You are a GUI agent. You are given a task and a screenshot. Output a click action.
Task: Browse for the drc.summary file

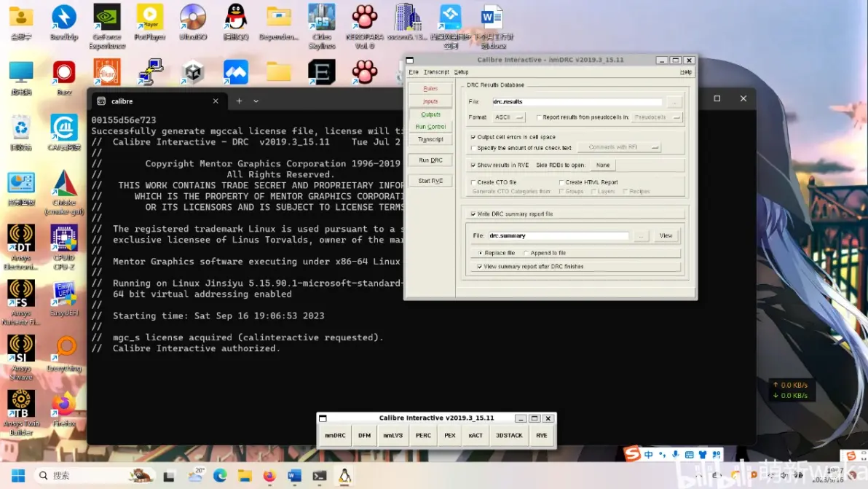[x=641, y=236]
